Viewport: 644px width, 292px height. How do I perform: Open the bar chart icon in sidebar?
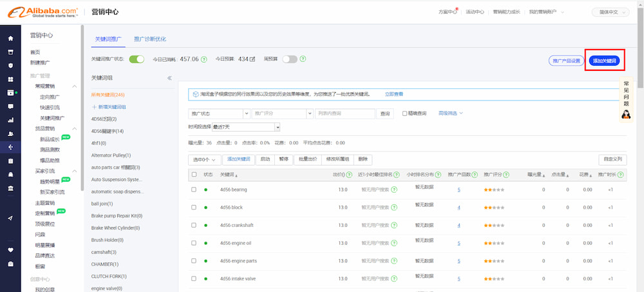pyautogui.click(x=11, y=120)
